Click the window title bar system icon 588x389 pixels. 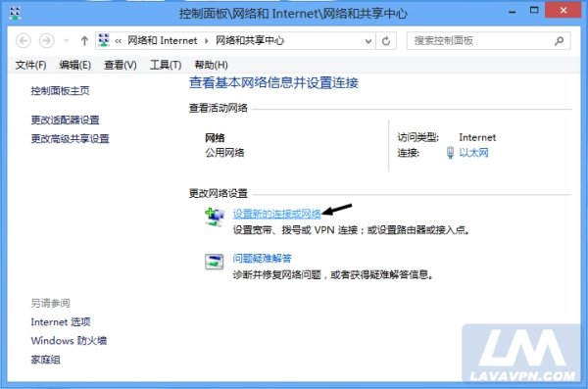pyautogui.click(x=15, y=13)
